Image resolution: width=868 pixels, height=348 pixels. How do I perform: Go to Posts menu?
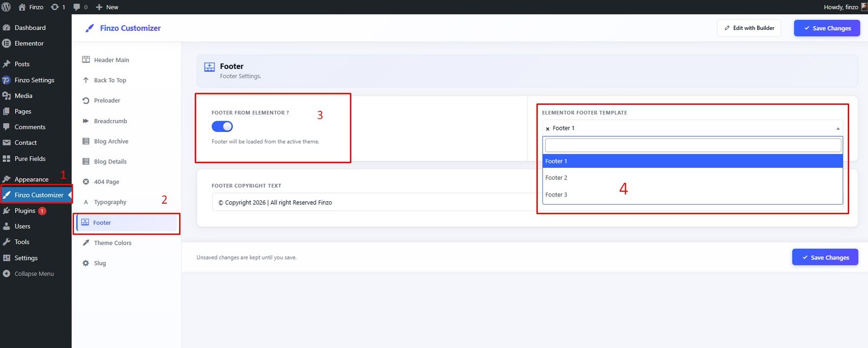[22, 64]
